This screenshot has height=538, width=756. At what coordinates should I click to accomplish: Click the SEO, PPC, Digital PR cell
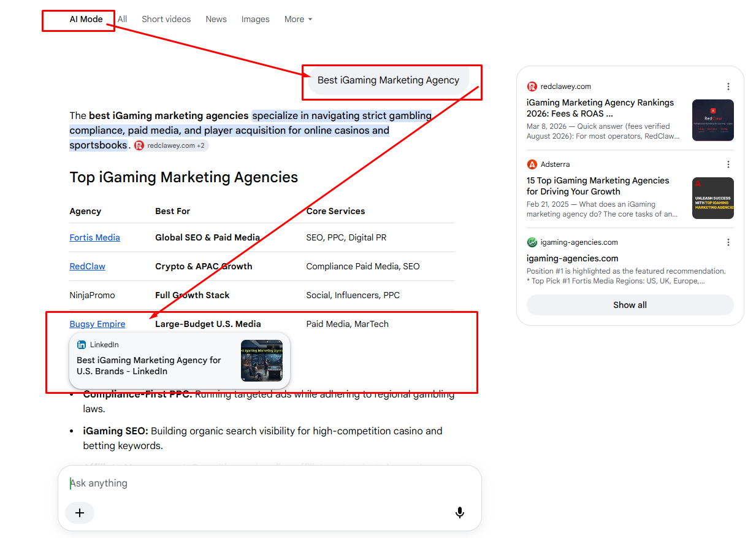pos(346,237)
